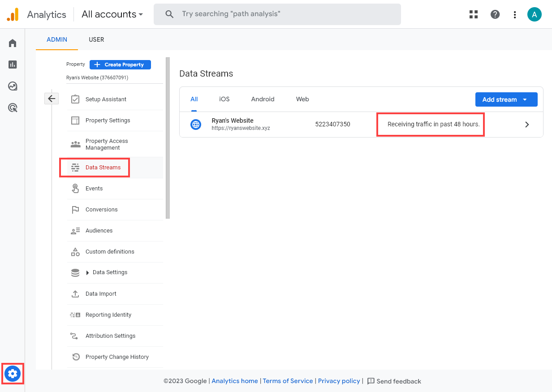Open the All accounts selector
The width and height of the screenshot is (552, 392).
pyautogui.click(x=112, y=14)
